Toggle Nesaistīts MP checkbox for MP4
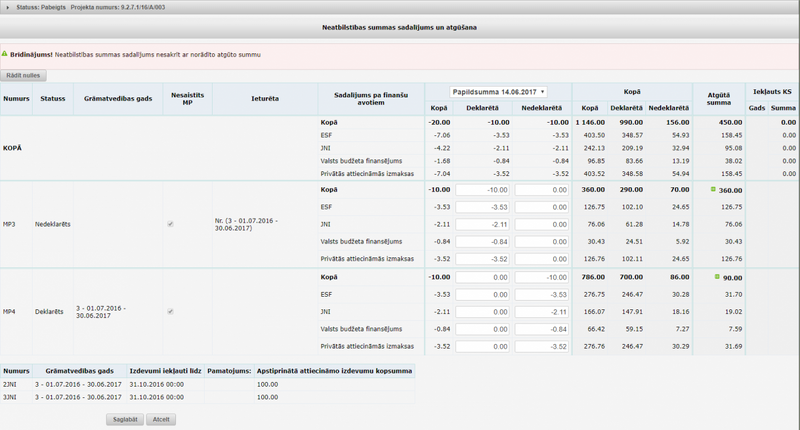800x430 pixels. pyautogui.click(x=170, y=311)
